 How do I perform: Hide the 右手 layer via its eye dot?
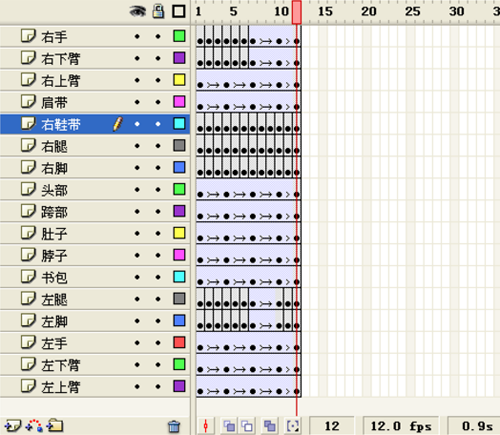(137, 36)
